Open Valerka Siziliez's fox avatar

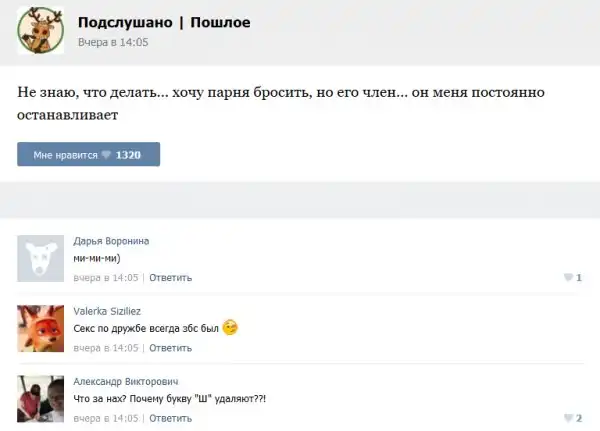coord(40,328)
